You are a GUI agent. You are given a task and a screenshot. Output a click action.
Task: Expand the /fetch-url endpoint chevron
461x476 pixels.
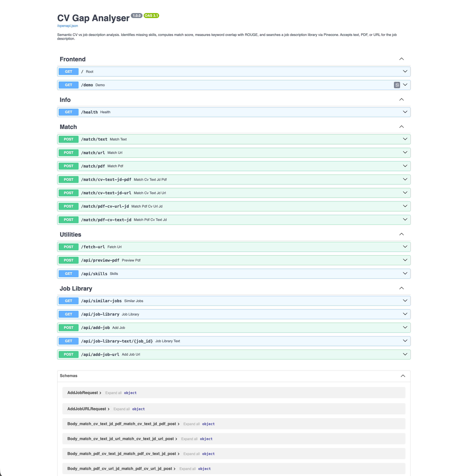405,247
